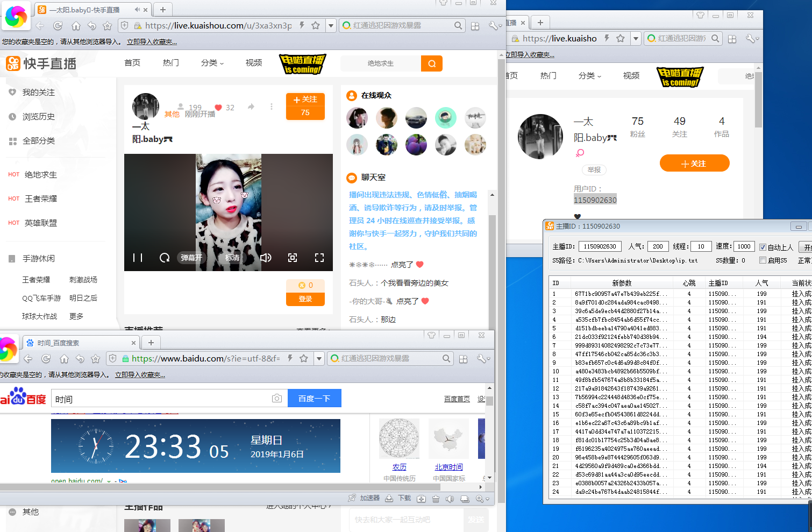Click home icon in live.kuaishou window toolbar
Viewport: 812px width, 532px height.
click(76, 25)
